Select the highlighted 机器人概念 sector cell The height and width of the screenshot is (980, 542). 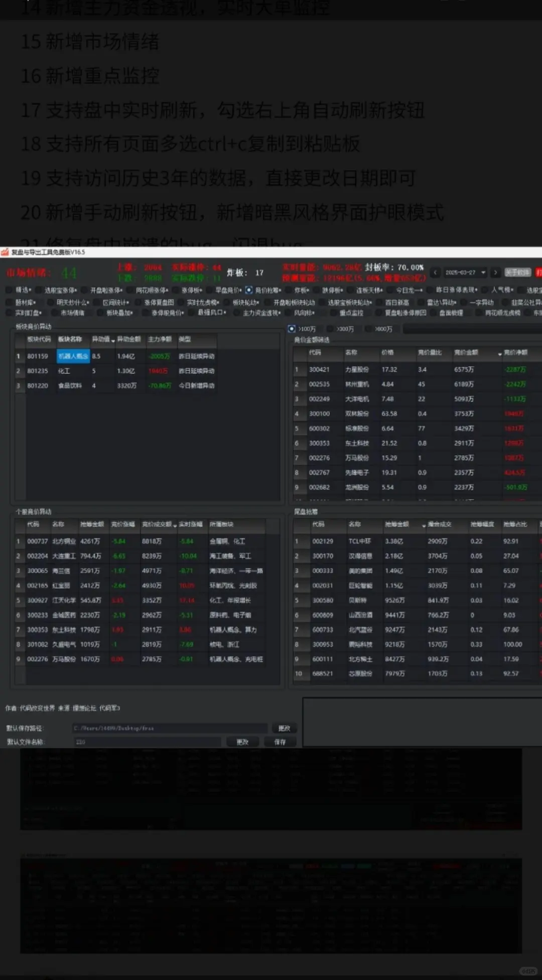point(73,356)
